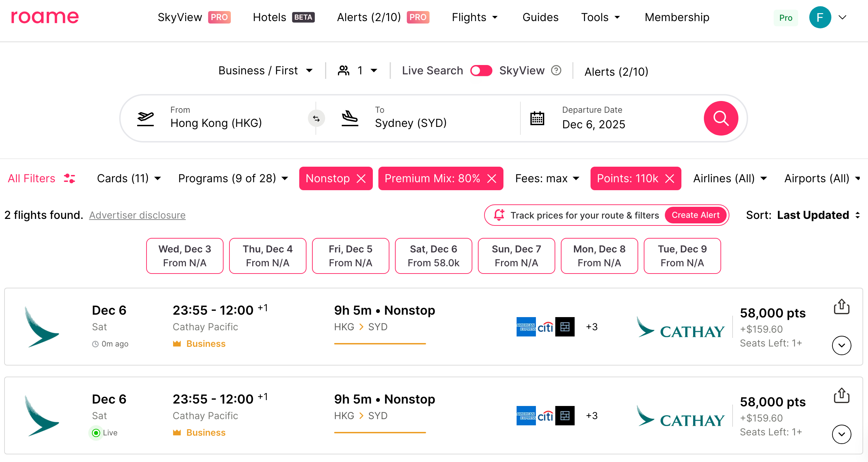Share the first Cathay Pacific flight
The height and width of the screenshot is (462, 868).
[x=841, y=307]
